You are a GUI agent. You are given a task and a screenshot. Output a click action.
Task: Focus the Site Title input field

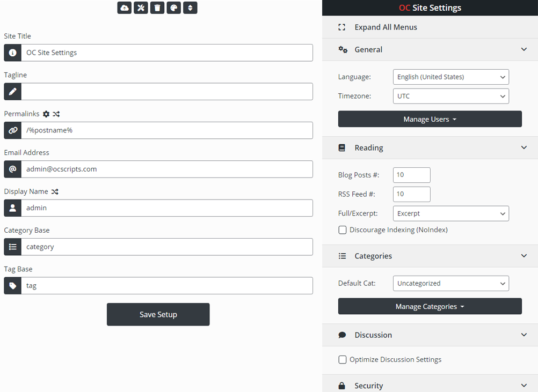(167, 53)
